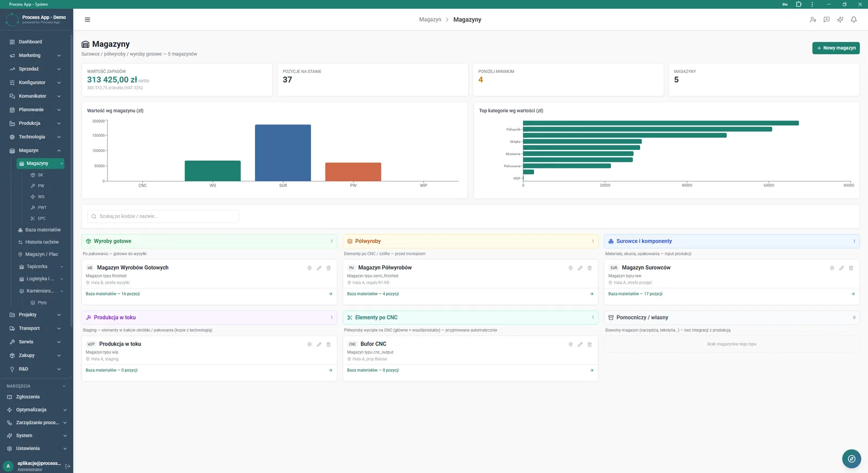Click the logout icon next to user account

(68, 466)
